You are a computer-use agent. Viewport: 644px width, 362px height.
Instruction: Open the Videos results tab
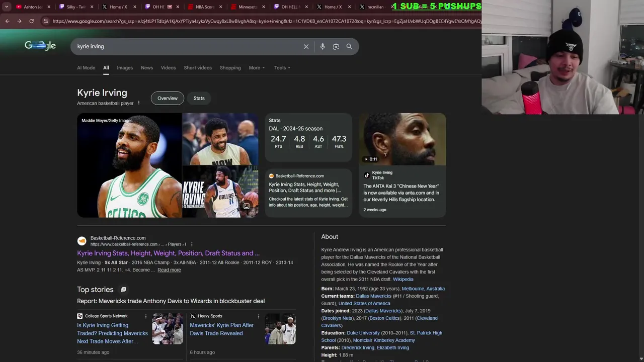click(169, 68)
